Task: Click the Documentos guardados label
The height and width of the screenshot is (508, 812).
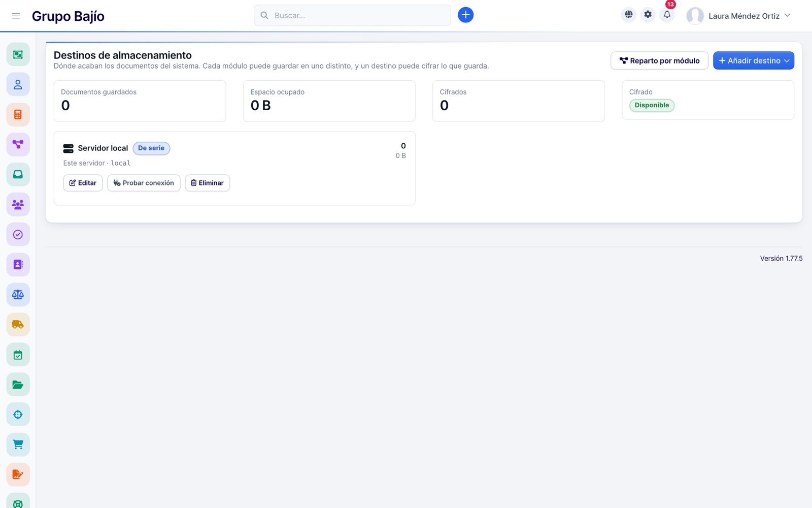Action: tap(98, 92)
